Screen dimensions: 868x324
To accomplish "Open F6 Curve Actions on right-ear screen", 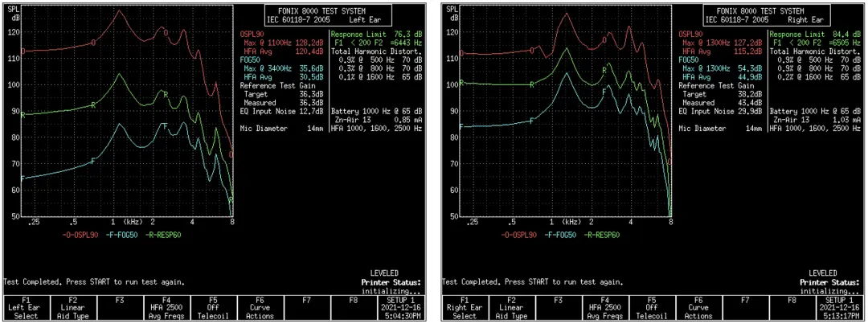I will click(698, 306).
